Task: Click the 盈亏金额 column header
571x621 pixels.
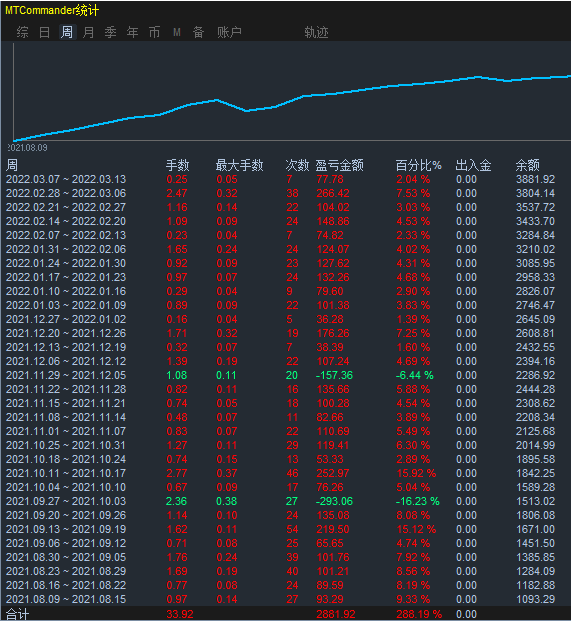Action: pos(339,165)
